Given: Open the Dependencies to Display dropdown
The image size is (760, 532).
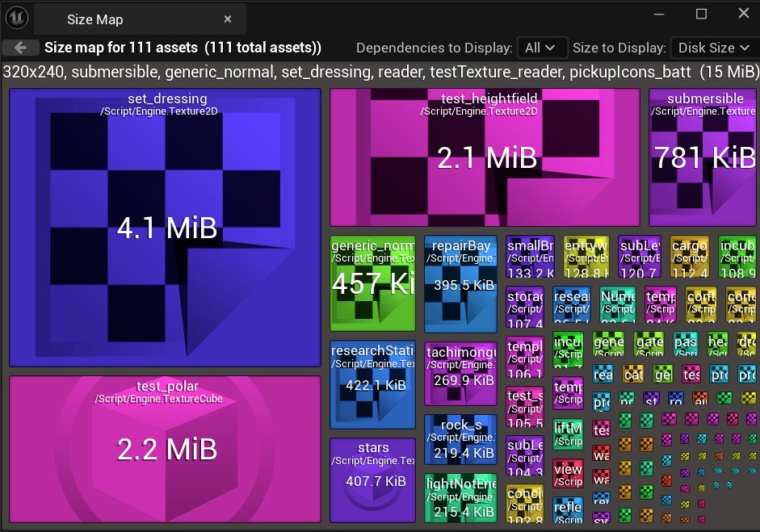Looking at the screenshot, I should click(543, 48).
